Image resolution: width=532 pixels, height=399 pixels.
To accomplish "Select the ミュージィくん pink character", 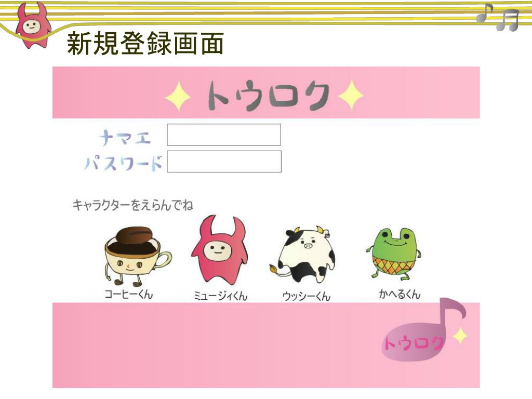I will (x=219, y=250).
